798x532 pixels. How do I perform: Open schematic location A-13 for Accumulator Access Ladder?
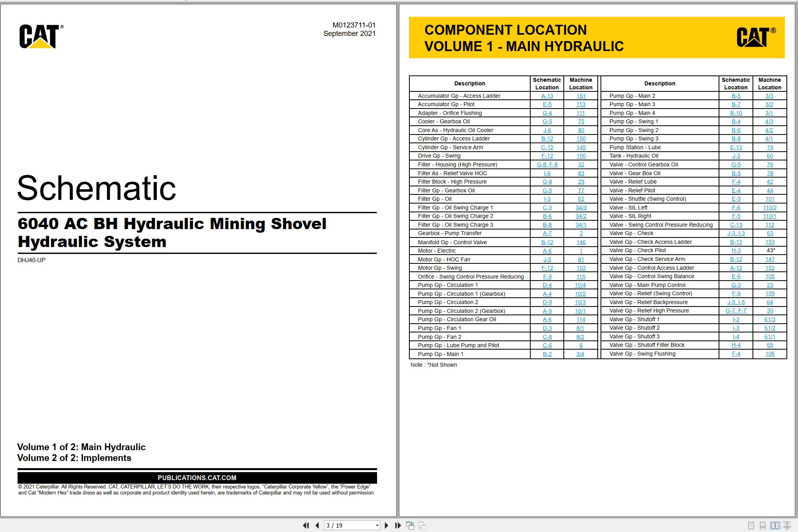(x=547, y=96)
